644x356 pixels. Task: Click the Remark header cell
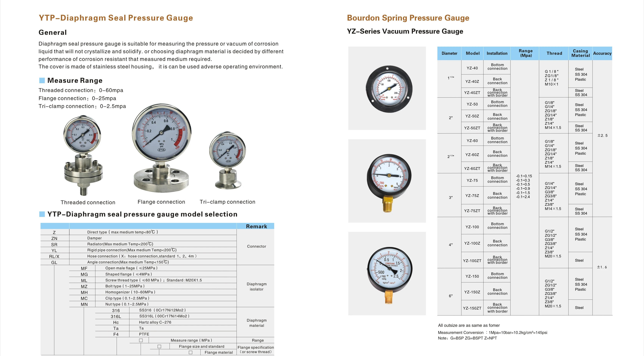pyautogui.click(x=256, y=226)
